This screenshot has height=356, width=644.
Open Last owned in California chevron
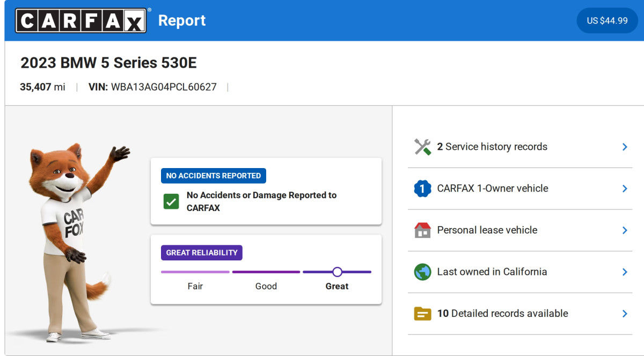tap(624, 272)
